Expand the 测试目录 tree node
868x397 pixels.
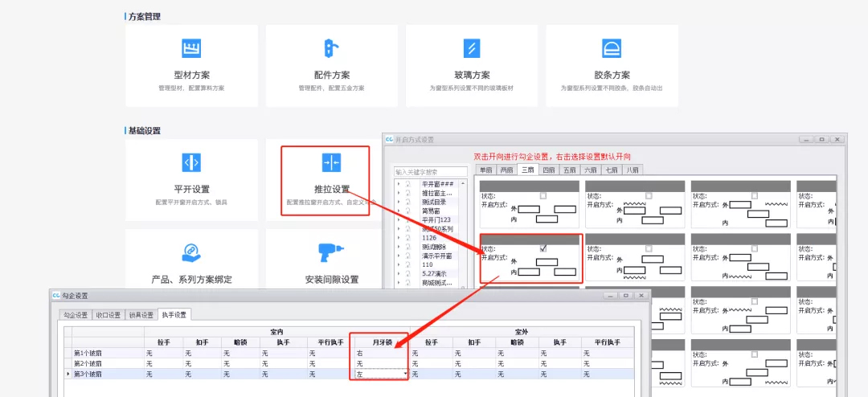pos(399,202)
